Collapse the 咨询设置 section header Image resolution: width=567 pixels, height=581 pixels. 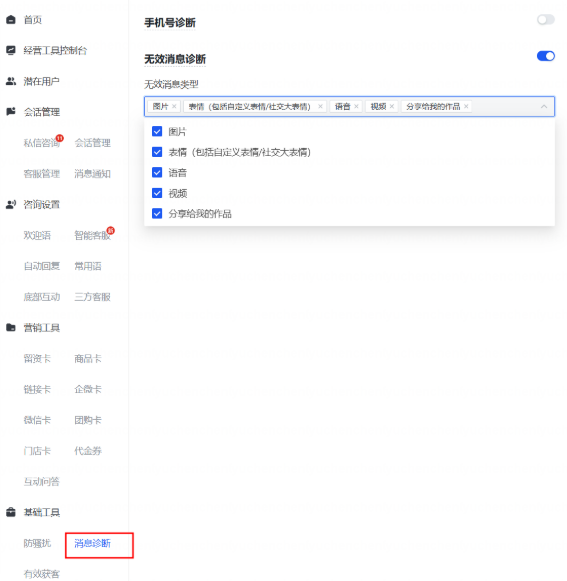(42, 205)
